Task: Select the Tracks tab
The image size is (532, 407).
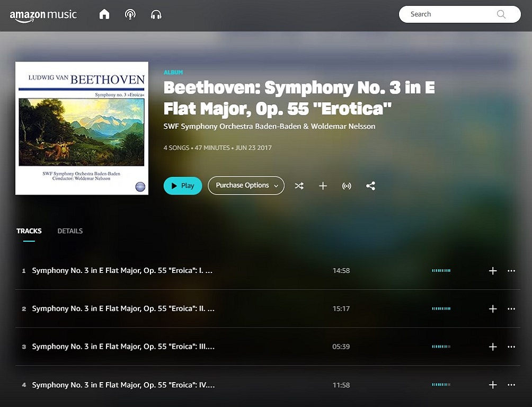Action: point(29,231)
